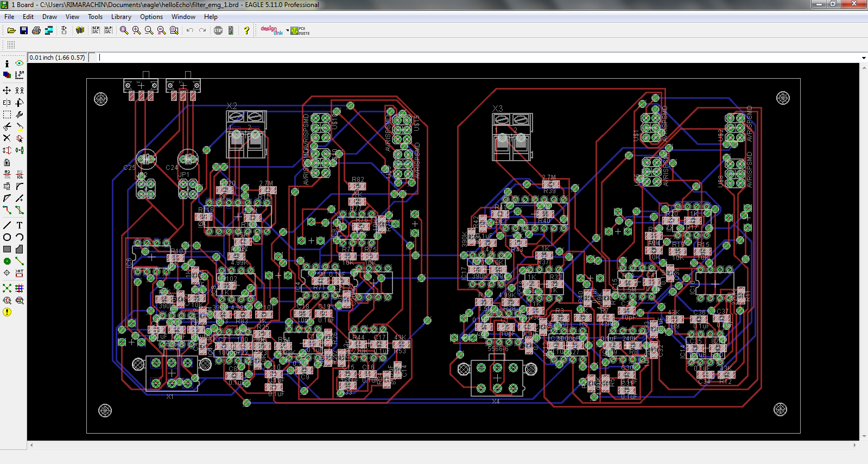Expand the command line history dropdown

[x=864, y=58]
